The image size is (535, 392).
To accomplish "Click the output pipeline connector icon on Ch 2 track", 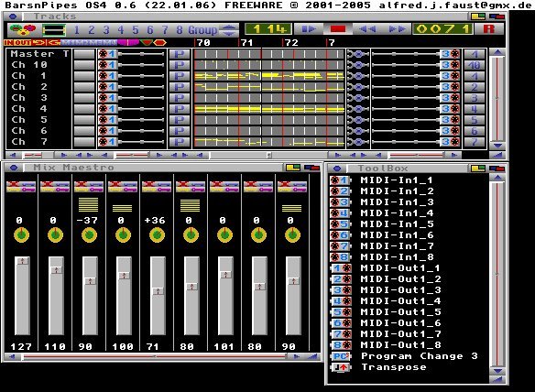I will 357,87.
